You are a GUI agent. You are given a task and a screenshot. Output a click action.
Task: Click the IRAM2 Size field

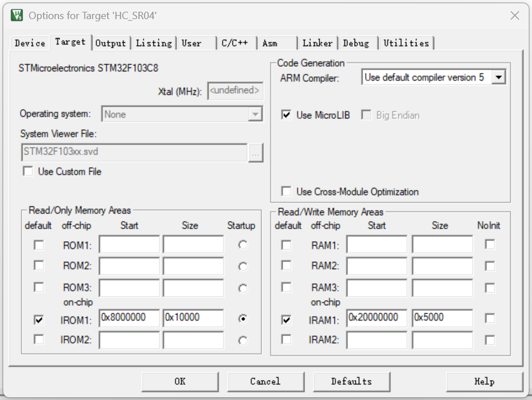coord(442,340)
